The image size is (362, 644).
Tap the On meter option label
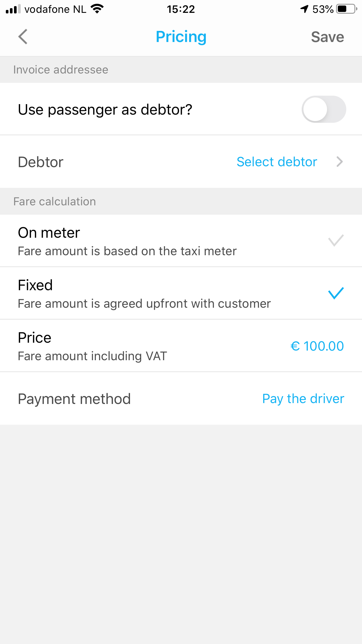[x=49, y=233]
